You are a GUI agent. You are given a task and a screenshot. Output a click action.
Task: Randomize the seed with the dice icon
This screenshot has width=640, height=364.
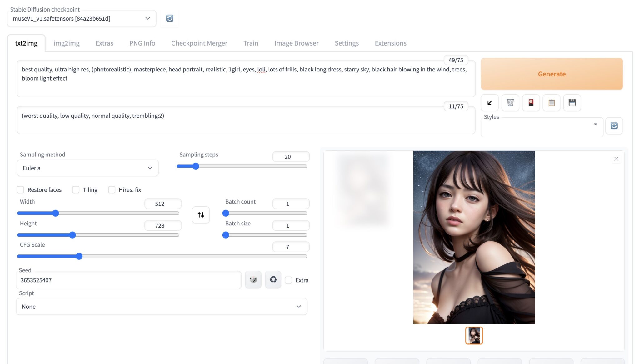pos(253,280)
